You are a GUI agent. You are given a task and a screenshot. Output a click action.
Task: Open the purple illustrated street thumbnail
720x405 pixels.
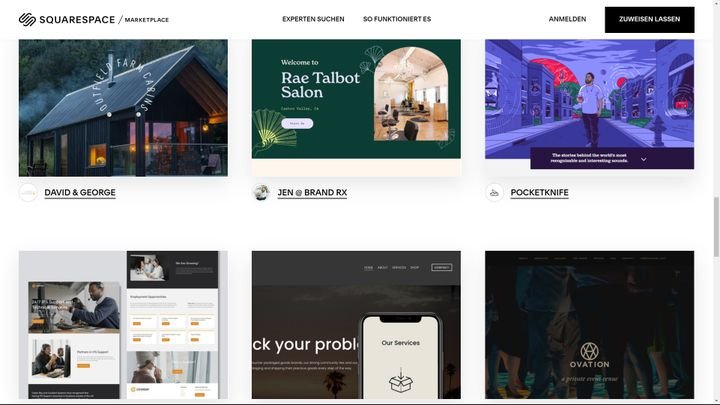pos(590,104)
